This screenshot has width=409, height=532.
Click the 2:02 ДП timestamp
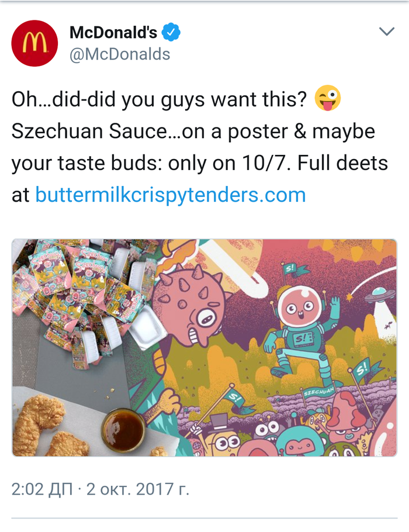coord(44,488)
